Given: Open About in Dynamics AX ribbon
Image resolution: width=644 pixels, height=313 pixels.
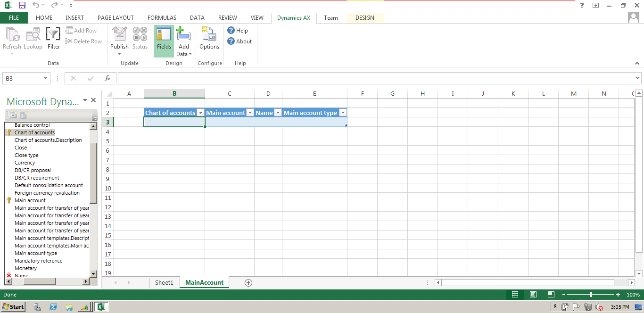Looking at the screenshot, I should [x=239, y=41].
